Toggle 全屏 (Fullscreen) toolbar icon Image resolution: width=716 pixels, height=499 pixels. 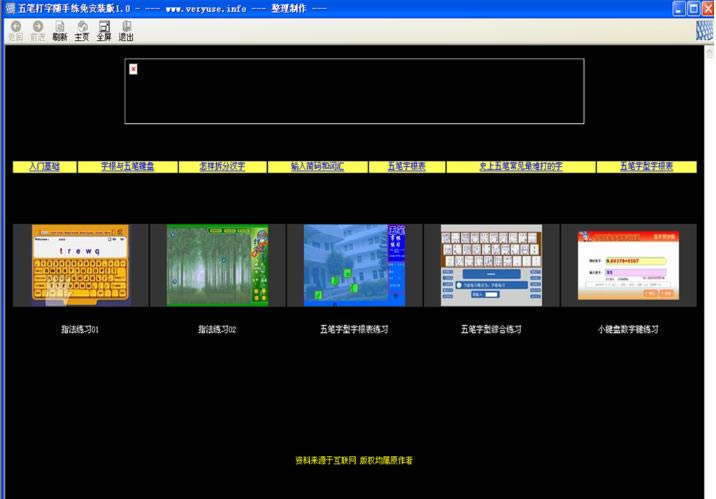(104, 30)
